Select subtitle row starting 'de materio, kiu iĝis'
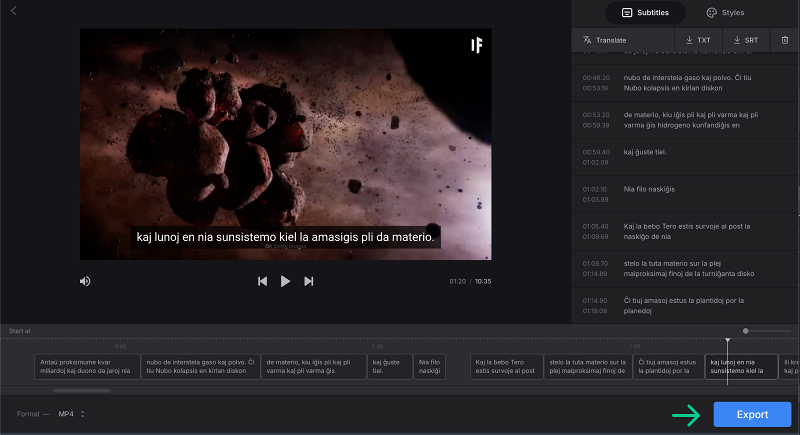This screenshot has height=435, width=800. (x=685, y=120)
